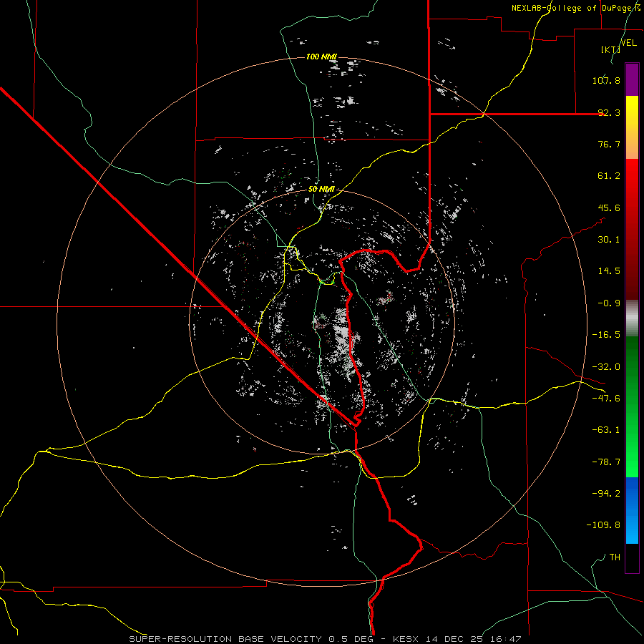
Task: Click the 100 NMI range ring label
Action: [321, 57]
